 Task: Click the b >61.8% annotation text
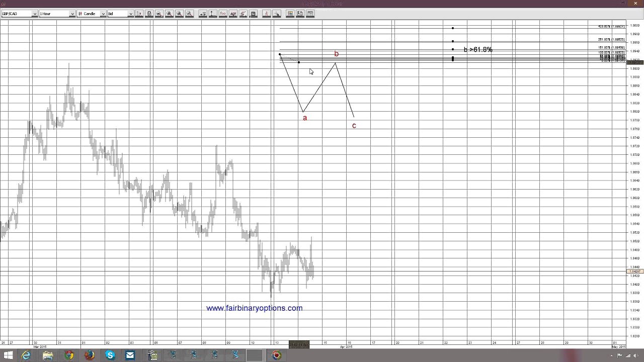(x=478, y=50)
